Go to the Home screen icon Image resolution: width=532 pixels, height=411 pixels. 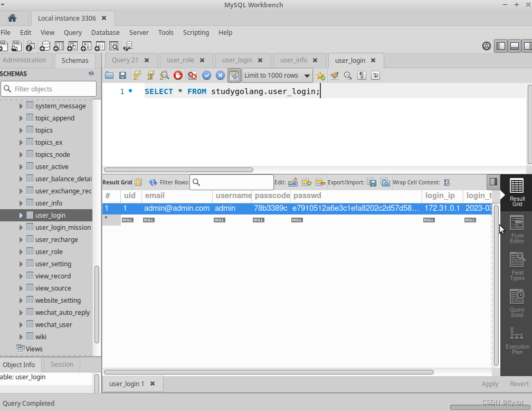(x=12, y=18)
